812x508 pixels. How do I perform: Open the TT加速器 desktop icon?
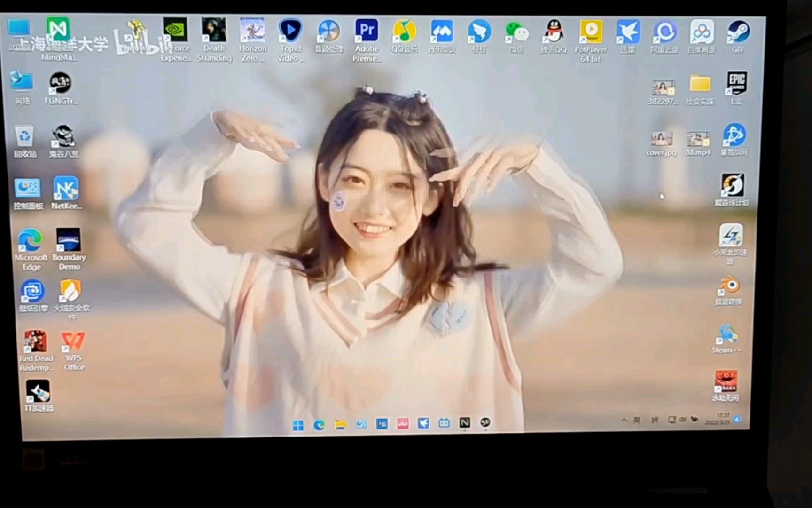[x=39, y=396]
